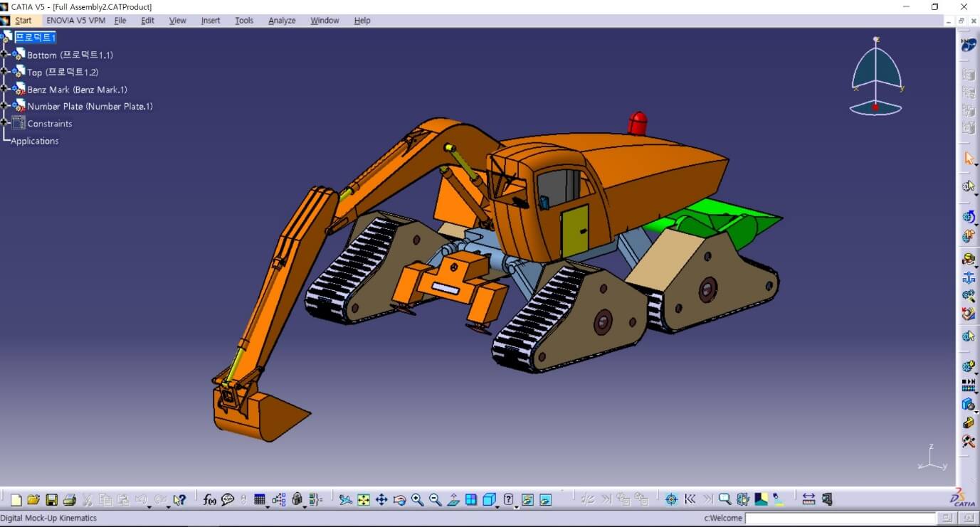This screenshot has height=527, width=980.
Task: Expand the Benz Mark tree node
Action: coord(4,89)
